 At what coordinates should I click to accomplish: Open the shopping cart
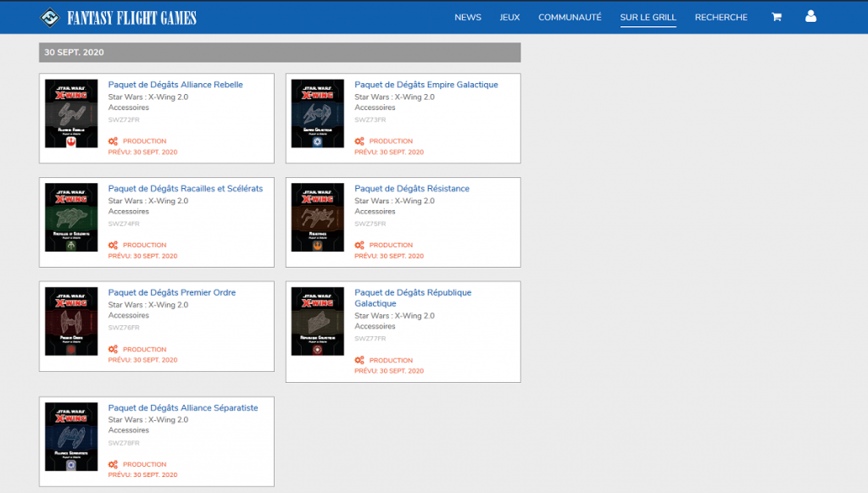tap(776, 17)
